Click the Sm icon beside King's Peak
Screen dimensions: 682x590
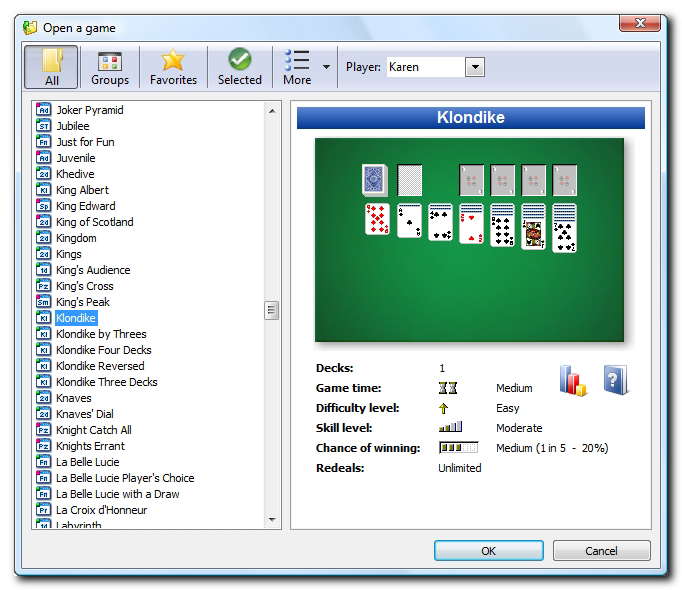(x=43, y=302)
